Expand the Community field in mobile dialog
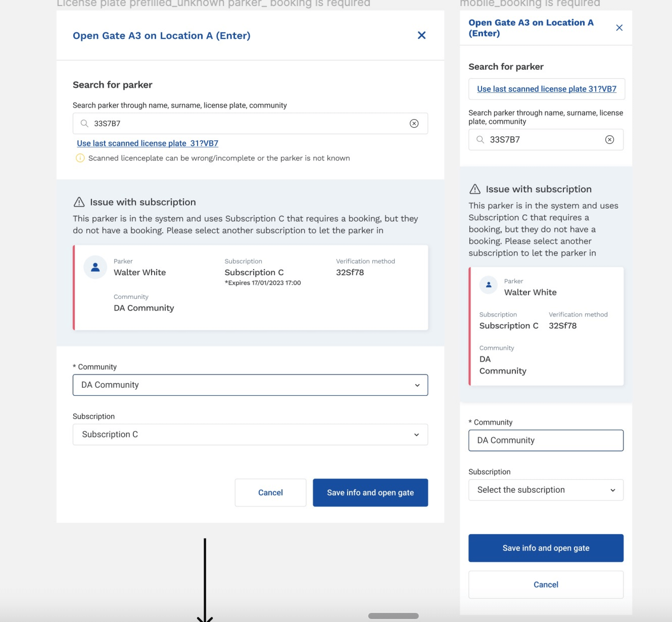 546,440
